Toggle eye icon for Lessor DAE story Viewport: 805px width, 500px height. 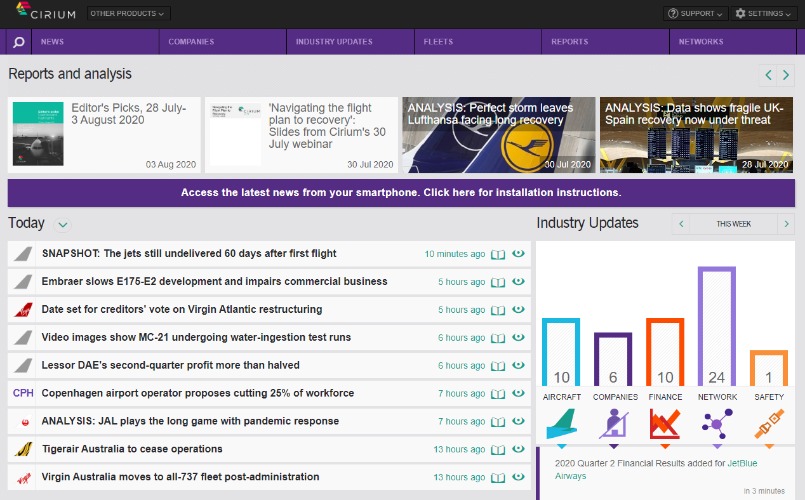pos(519,364)
